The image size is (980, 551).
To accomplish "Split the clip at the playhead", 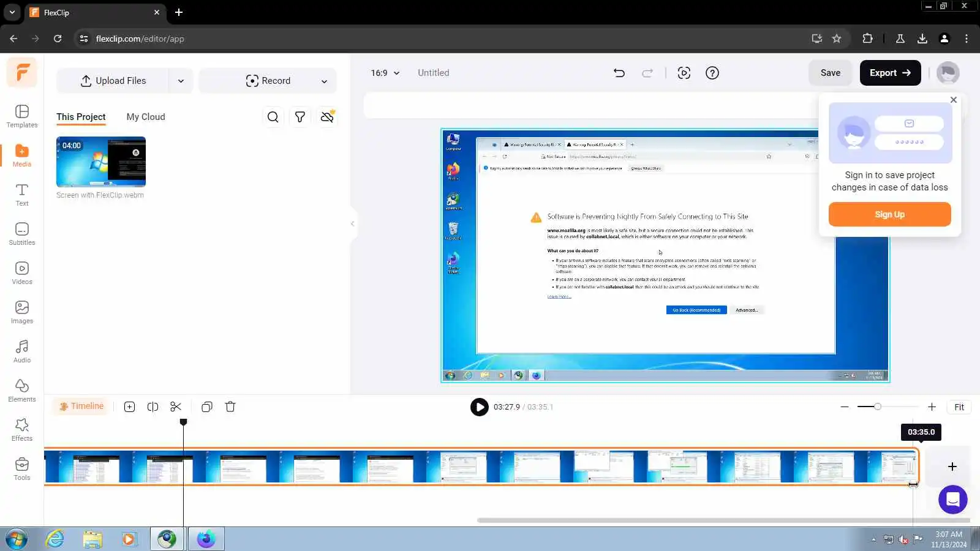I will tap(153, 407).
